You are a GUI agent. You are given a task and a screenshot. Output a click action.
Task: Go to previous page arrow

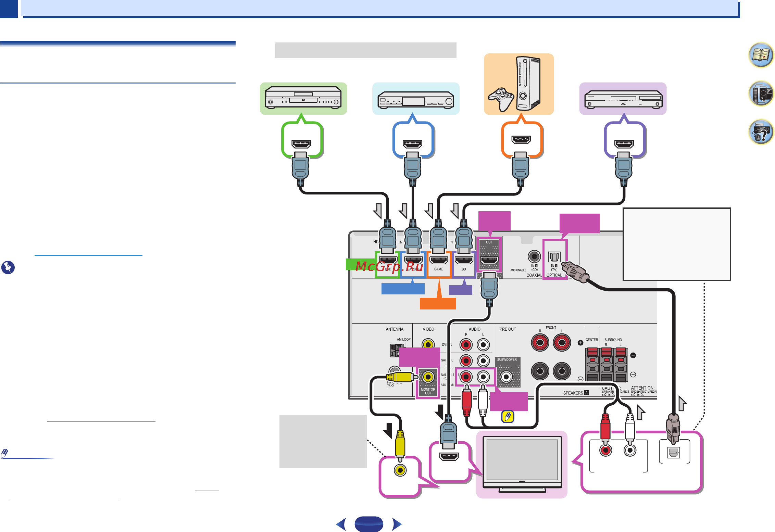341,524
